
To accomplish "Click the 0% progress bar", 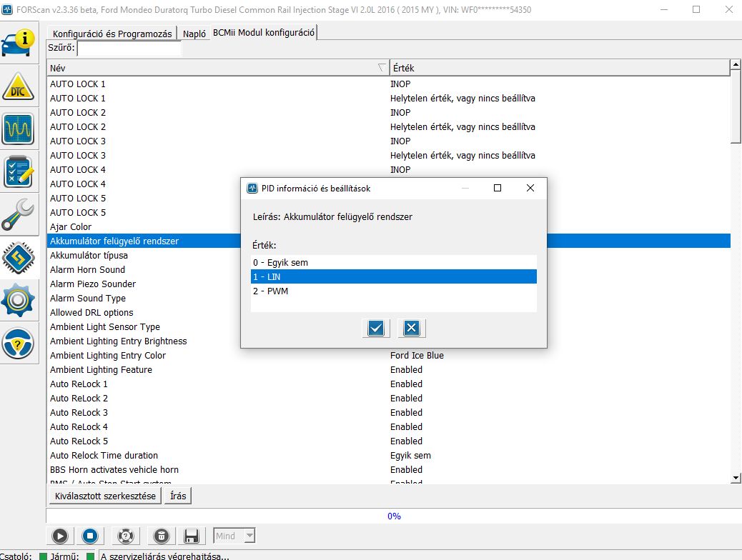I will 394,516.
